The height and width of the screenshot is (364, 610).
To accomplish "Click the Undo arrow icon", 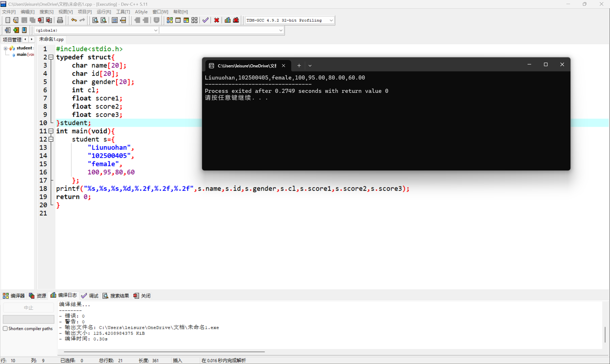I will pos(74,20).
